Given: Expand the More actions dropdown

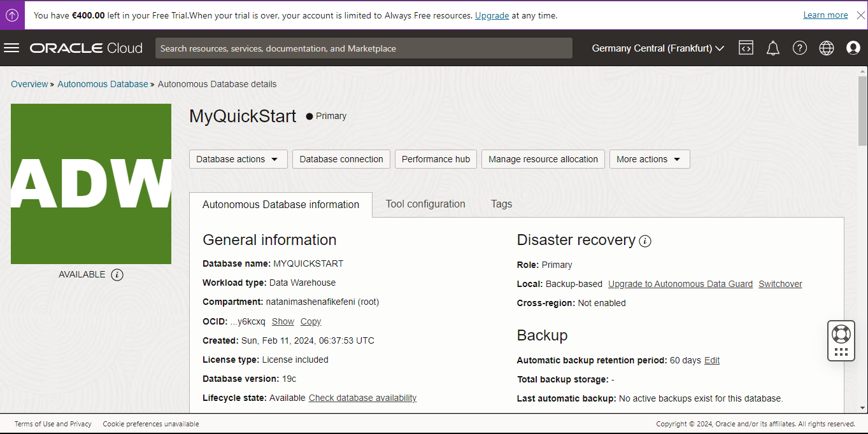Looking at the screenshot, I should click(x=650, y=159).
